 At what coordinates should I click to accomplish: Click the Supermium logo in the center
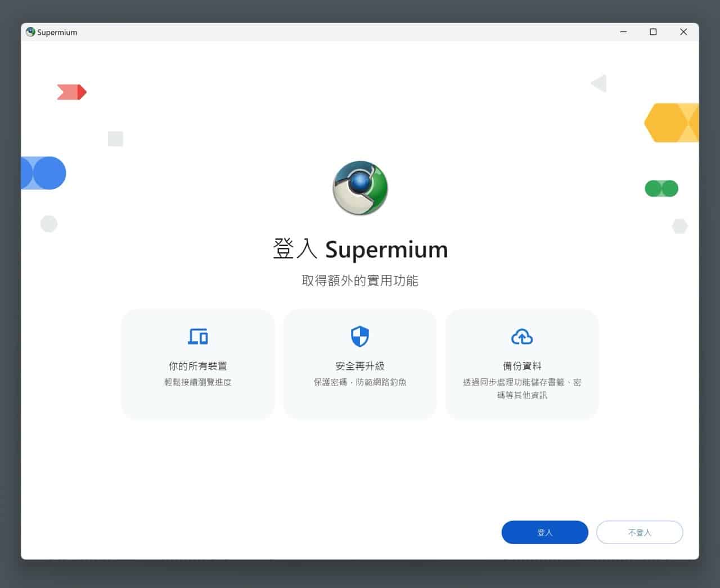360,188
